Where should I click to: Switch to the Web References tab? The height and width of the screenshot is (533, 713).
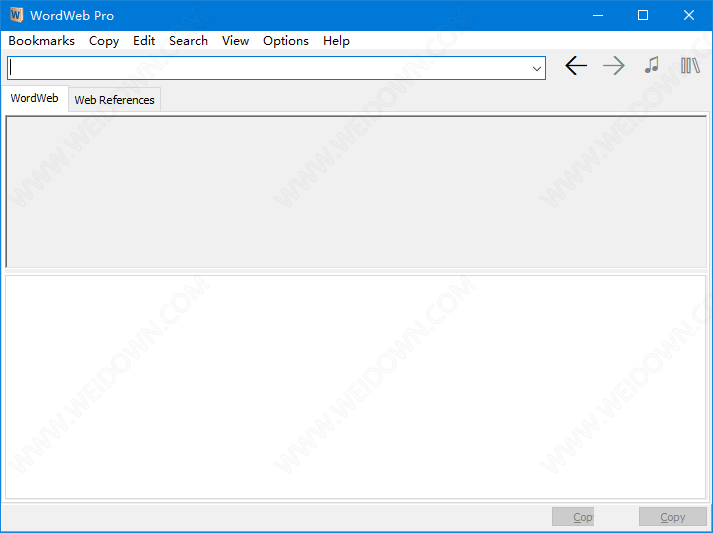(x=114, y=100)
